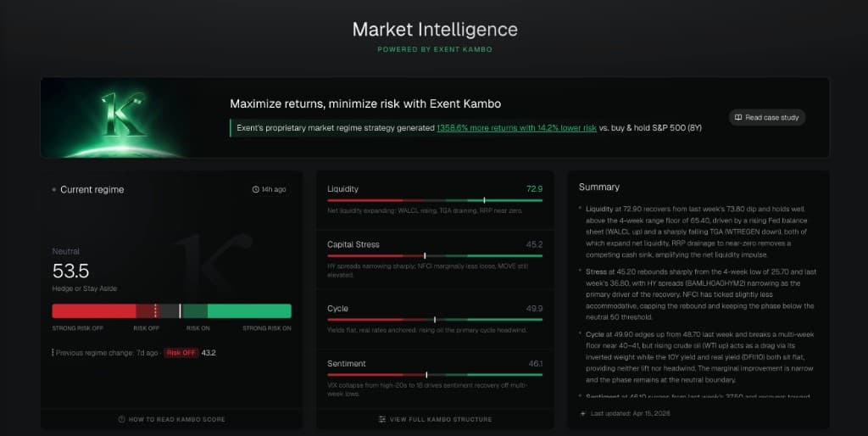Click the Maximize returns, minimize risk headline

point(365,103)
